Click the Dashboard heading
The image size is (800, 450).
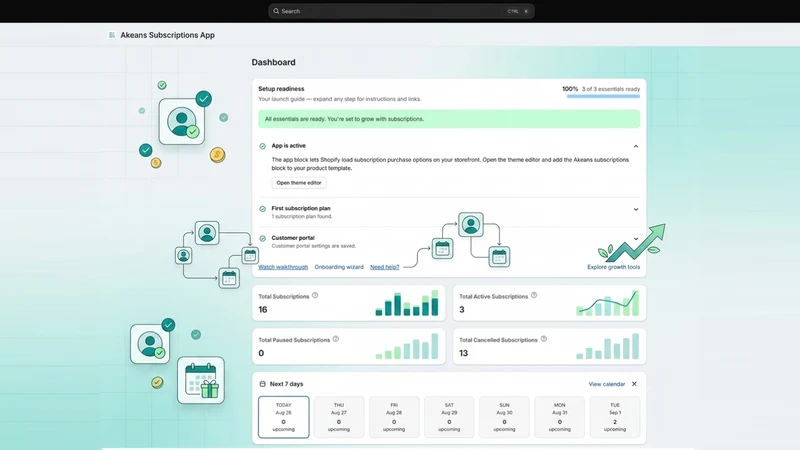click(x=273, y=62)
